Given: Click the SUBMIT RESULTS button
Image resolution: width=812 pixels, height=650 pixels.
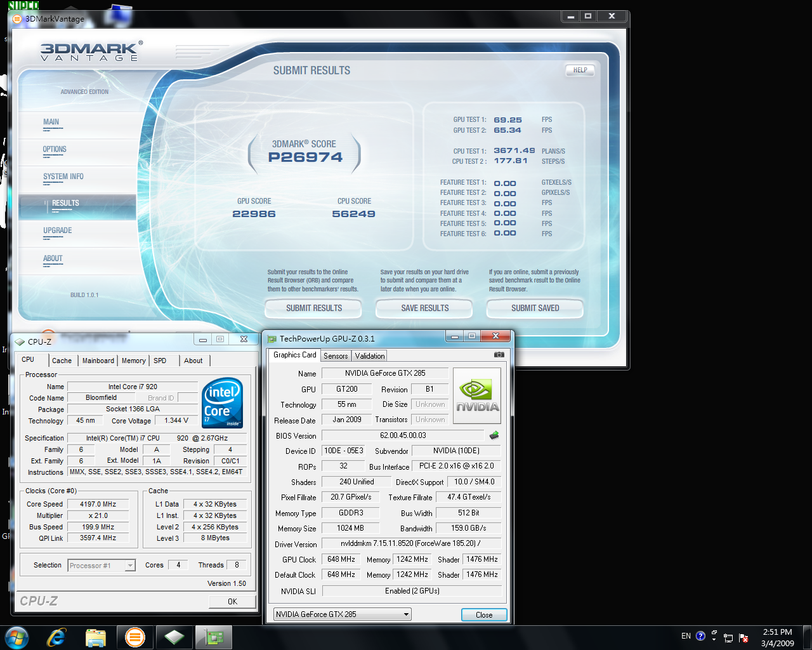Looking at the screenshot, I should click(x=314, y=308).
